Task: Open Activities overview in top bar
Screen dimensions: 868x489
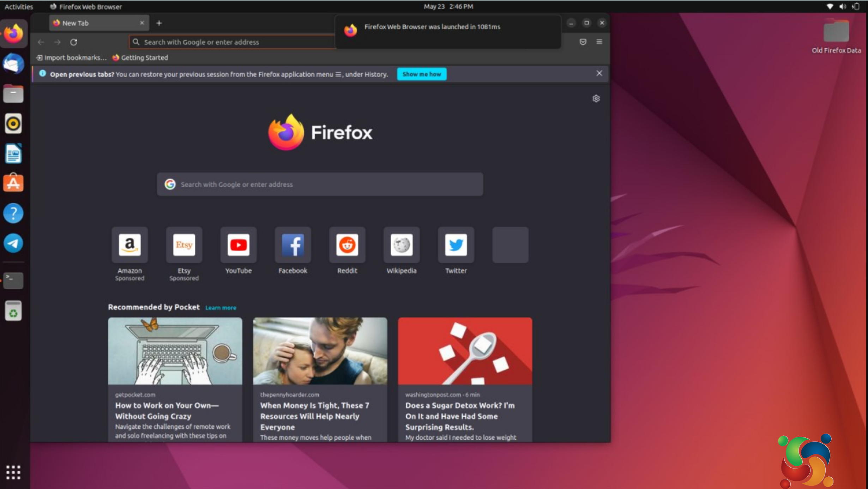Action: tap(19, 7)
